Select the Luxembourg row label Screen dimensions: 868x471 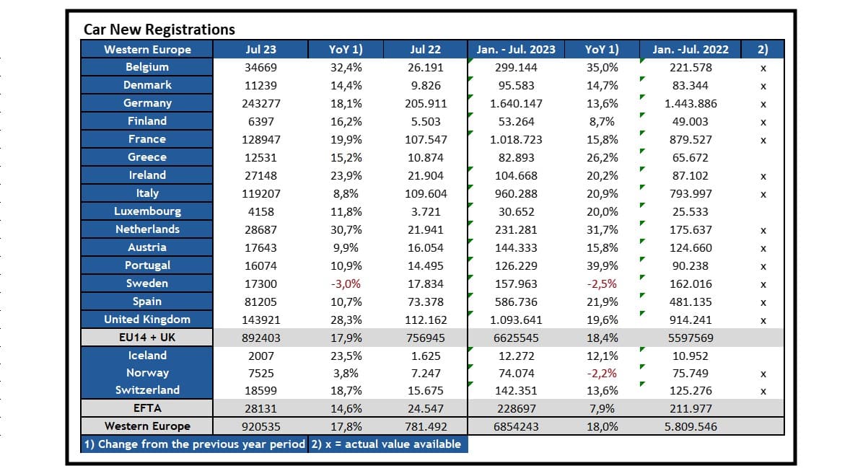pos(147,211)
